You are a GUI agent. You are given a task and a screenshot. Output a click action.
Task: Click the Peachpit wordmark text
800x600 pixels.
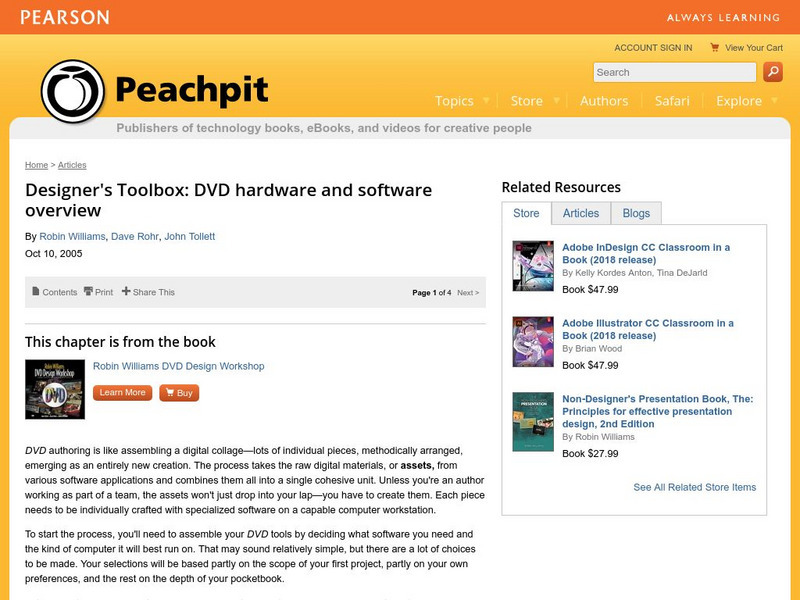(x=191, y=90)
